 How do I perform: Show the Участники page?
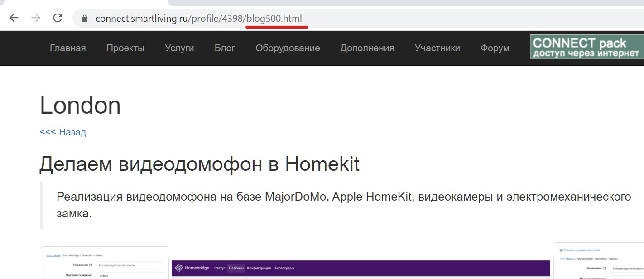point(437,48)
